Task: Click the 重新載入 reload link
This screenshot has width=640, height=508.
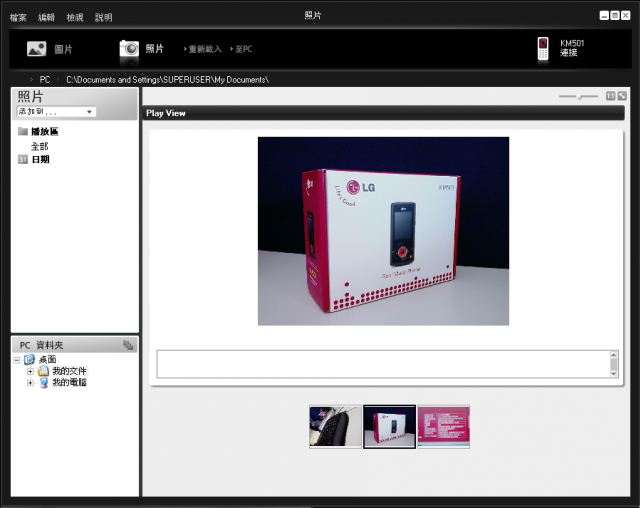Action: (204, 49)
